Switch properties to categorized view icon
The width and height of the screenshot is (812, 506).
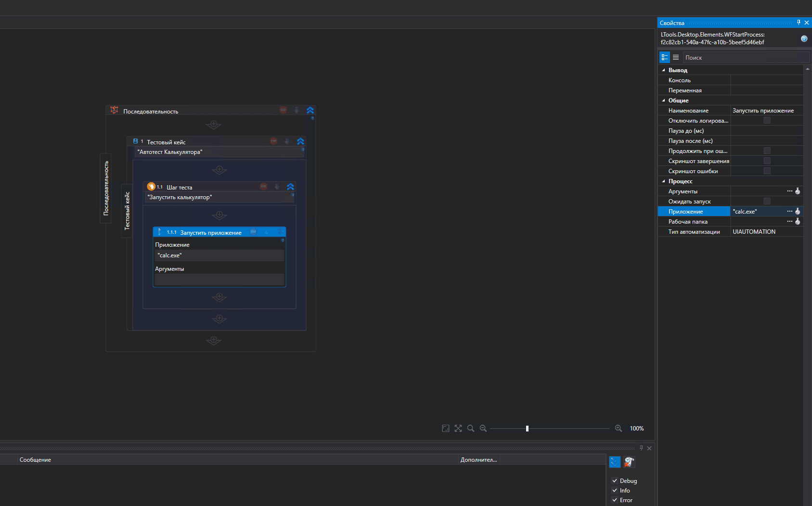pos(665,57)
